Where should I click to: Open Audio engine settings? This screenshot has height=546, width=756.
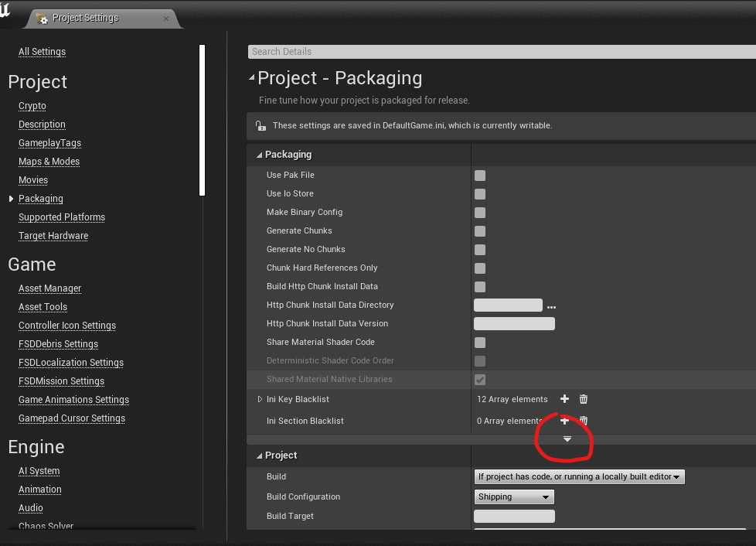click(31, 508)
